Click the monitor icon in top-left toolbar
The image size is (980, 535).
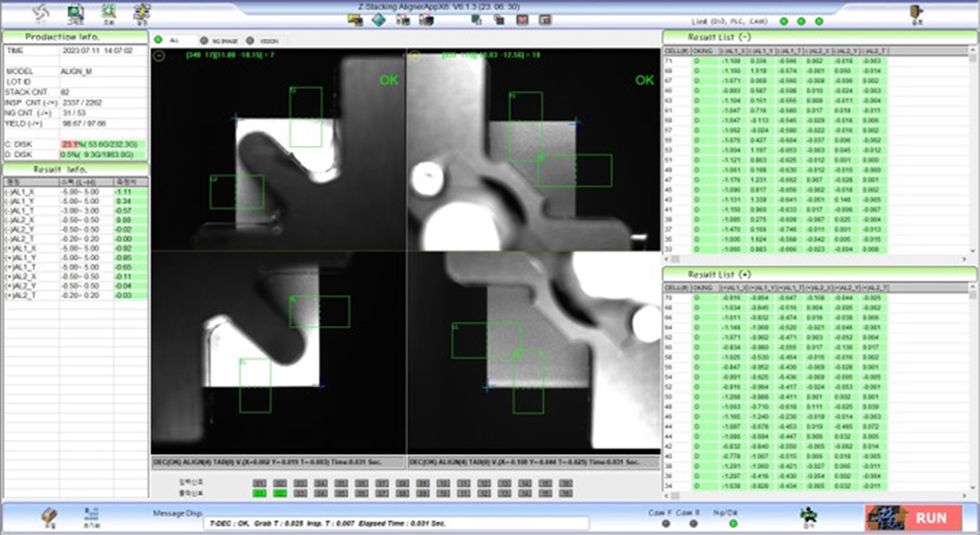click(76, 12)
